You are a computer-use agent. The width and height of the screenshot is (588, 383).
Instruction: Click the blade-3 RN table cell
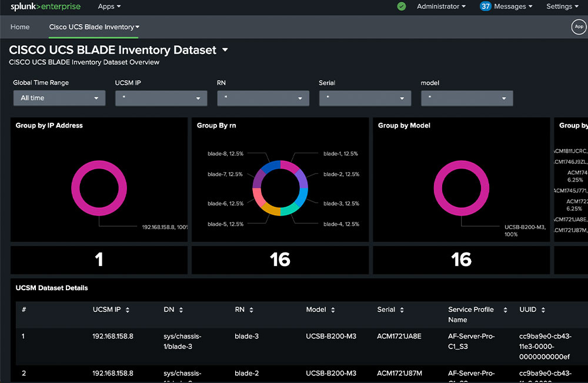[x=247, y=336]
